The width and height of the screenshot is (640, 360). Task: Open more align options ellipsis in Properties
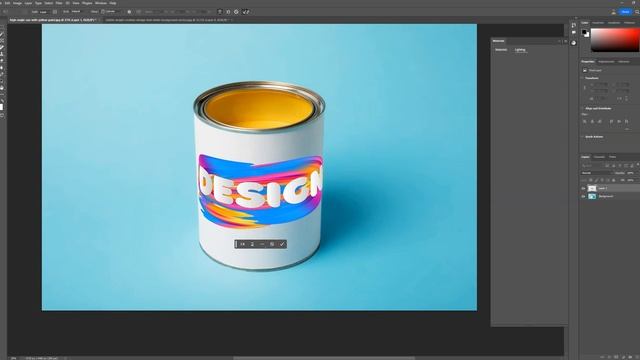(x=627, y=129)
